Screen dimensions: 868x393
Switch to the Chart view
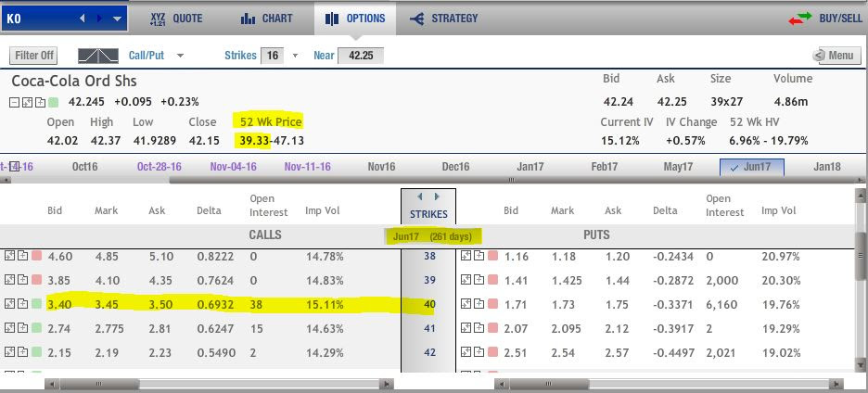pos(266,19)
